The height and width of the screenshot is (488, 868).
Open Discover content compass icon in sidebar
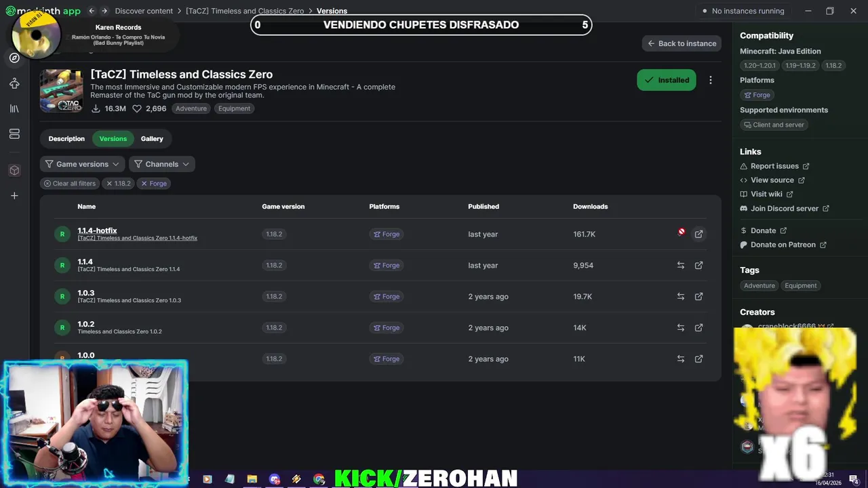[x=14, y=58]
